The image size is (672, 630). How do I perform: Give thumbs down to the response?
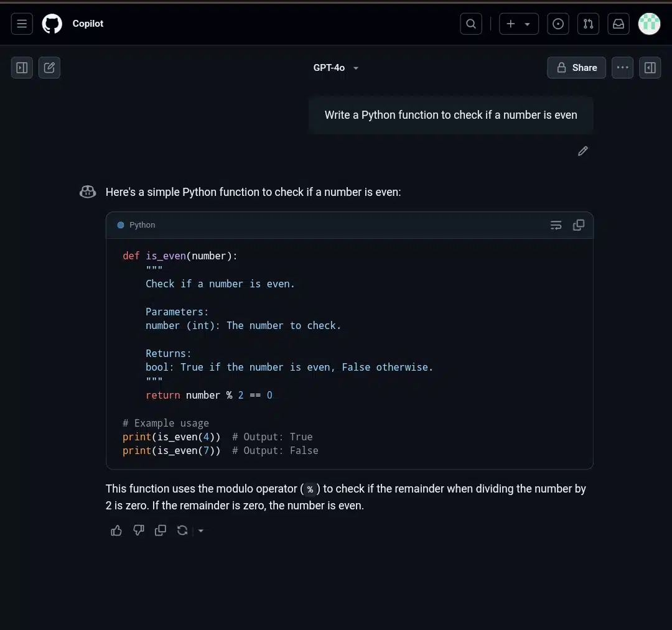tap(138, 530)
